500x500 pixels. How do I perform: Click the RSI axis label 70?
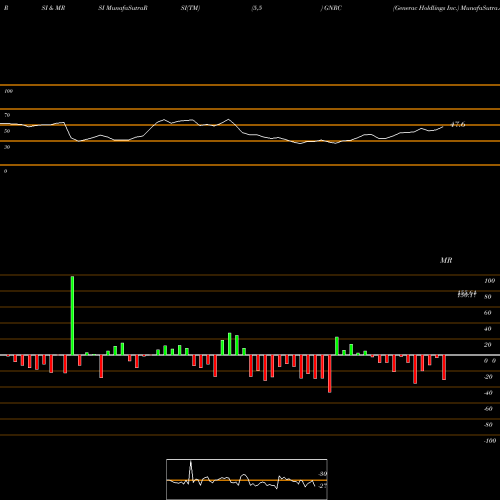point(7,115)
